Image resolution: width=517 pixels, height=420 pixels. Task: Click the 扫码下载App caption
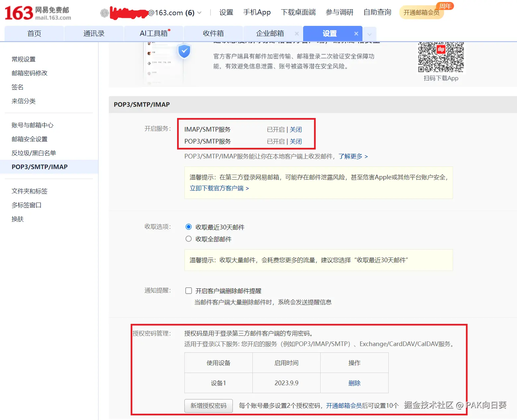pyautogui.click(x=441, y=78)
